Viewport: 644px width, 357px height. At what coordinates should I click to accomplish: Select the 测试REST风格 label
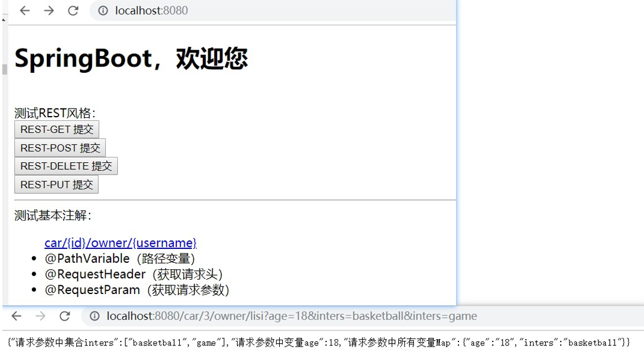(55, 113)
